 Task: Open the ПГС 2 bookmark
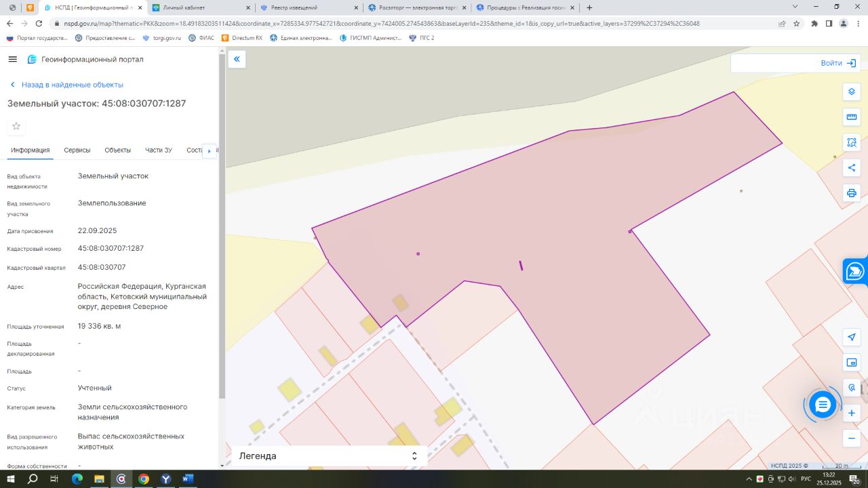[x=422, y=38]
